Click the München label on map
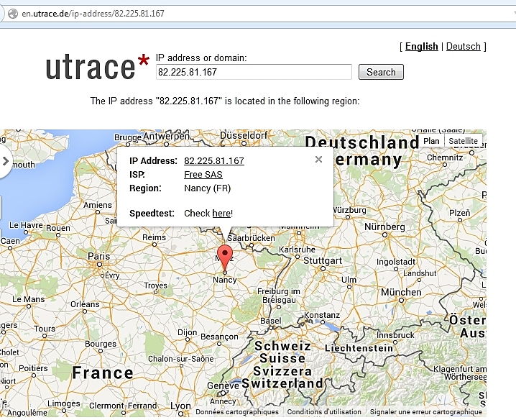 click(401, 292)
